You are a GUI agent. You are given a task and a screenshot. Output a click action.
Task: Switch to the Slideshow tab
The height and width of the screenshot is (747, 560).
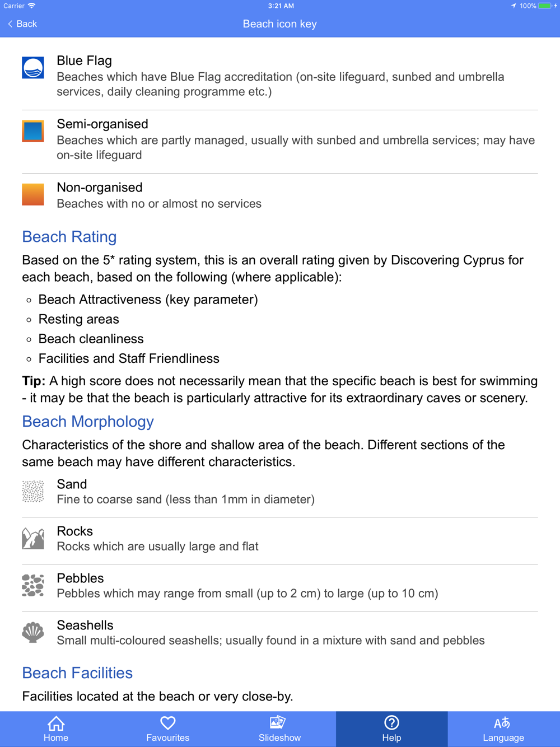(280, 729)
